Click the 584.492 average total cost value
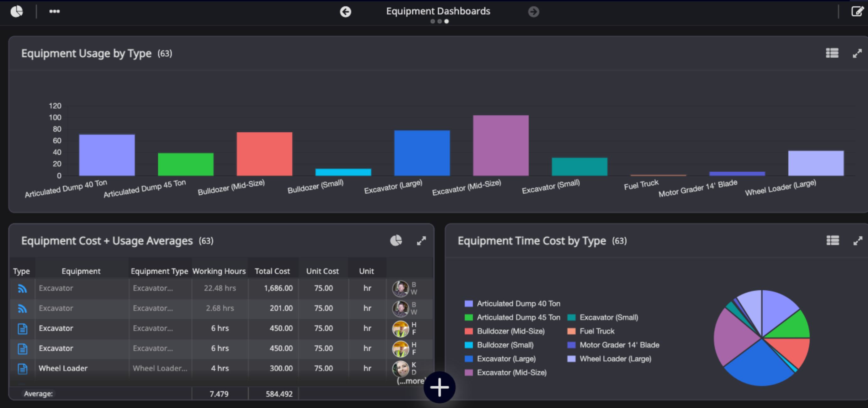Screen dimensions: 868x408 click(279, 394)
